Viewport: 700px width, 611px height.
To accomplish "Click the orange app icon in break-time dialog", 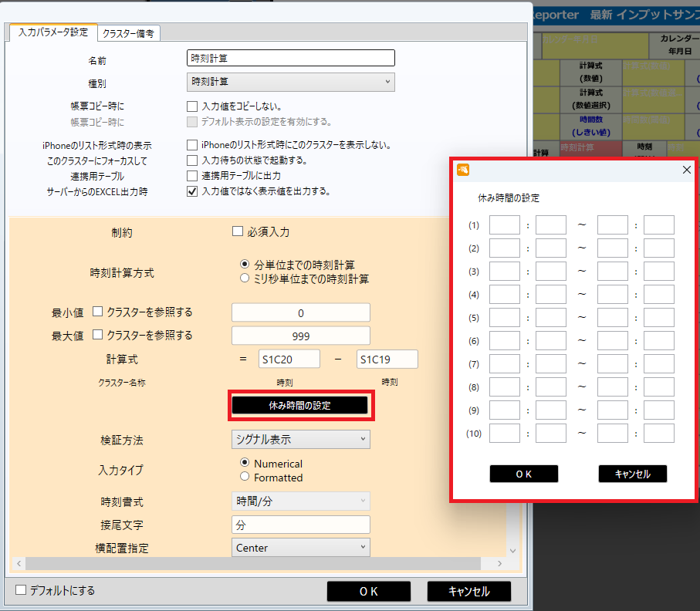I will point(463,170).
